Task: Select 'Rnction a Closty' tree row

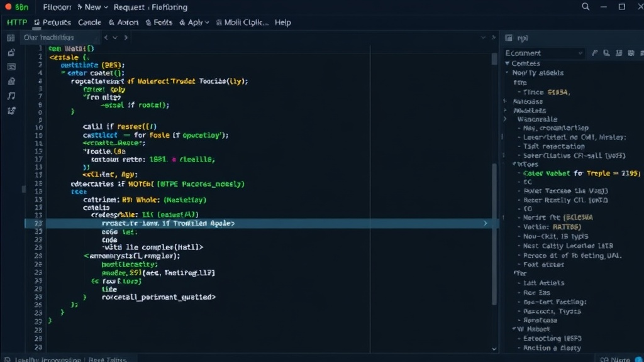Action: tap(552, 348)
